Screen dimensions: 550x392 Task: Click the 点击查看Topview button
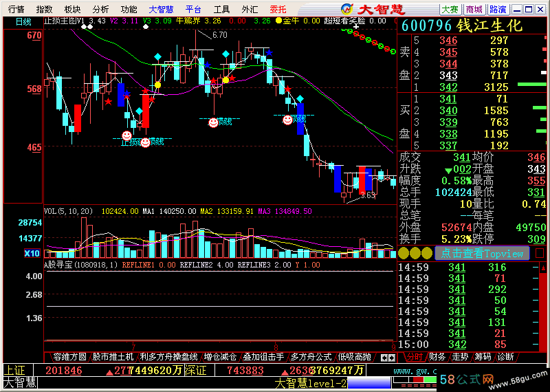[482, 253]
